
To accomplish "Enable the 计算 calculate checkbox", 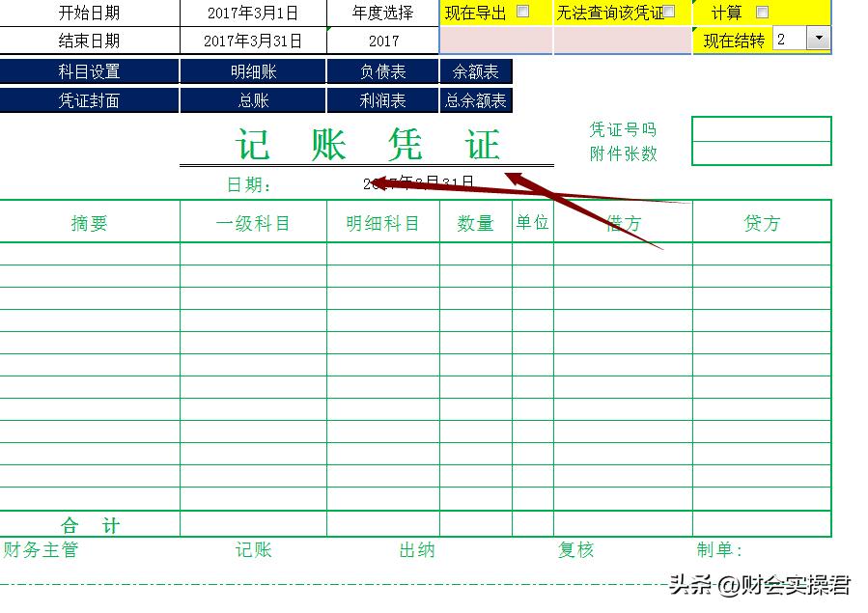I will pyautogui.click(x=762, y=11).
